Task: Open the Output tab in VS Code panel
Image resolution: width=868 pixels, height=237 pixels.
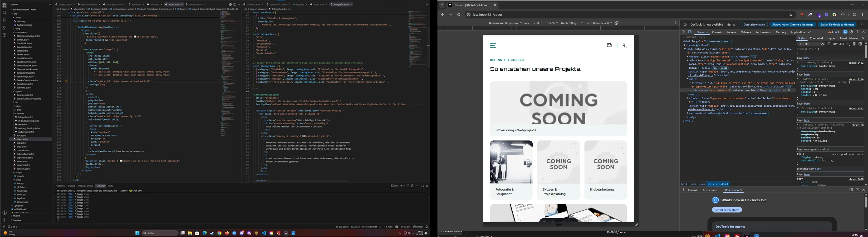Action: tap(71, 186)
